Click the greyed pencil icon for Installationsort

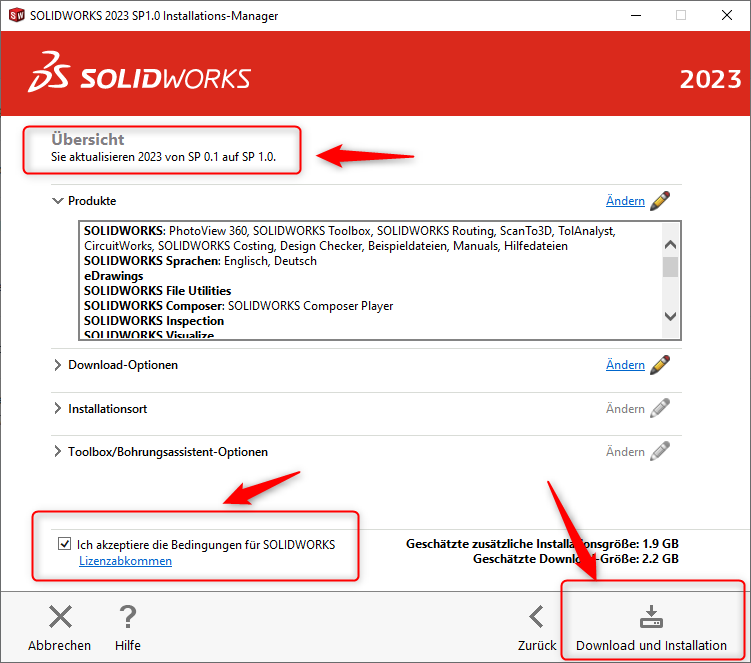tap(660, 409)
